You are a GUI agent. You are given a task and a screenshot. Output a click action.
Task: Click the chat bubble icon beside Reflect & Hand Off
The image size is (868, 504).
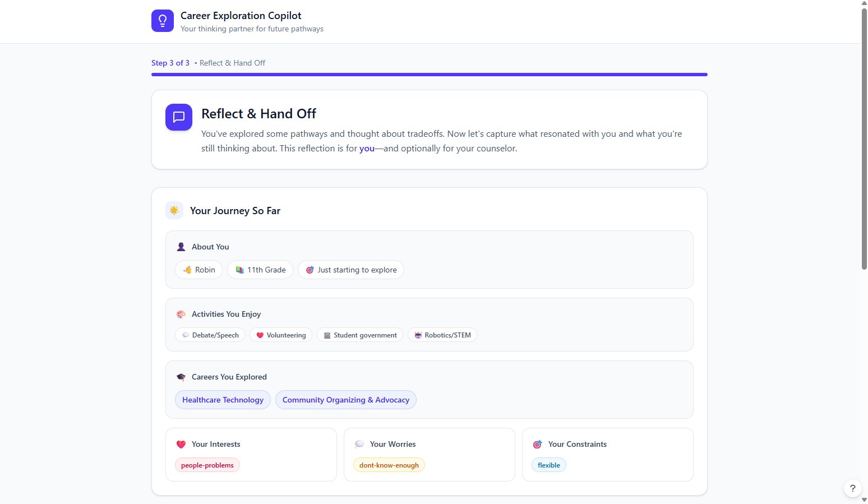(x=179, y=117)
